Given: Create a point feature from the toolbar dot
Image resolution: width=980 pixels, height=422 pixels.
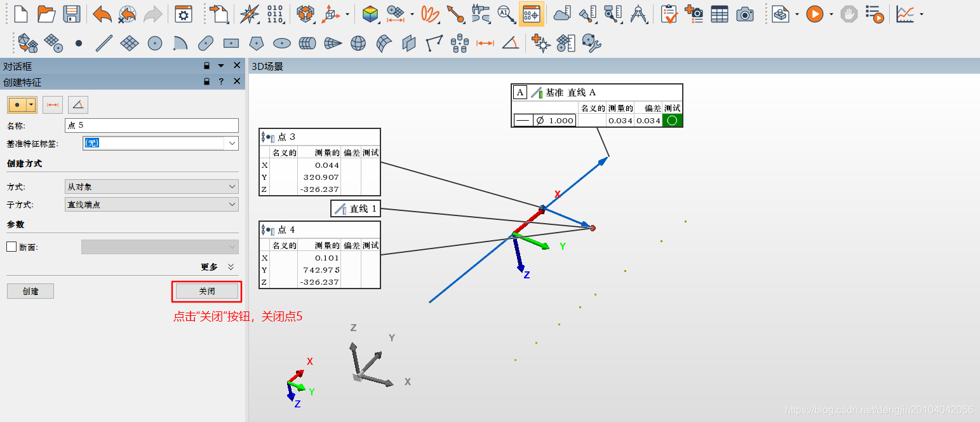Looking at the screenshot, I should (79, 43).
